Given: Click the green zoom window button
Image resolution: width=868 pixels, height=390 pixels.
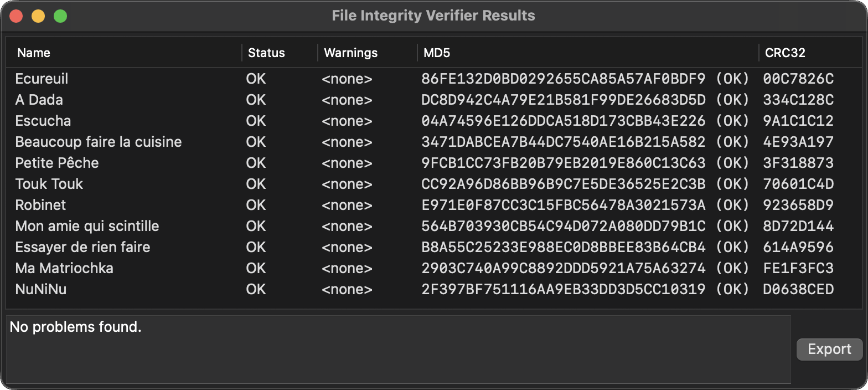Looking at the screenshot, I should pos(60,16).
